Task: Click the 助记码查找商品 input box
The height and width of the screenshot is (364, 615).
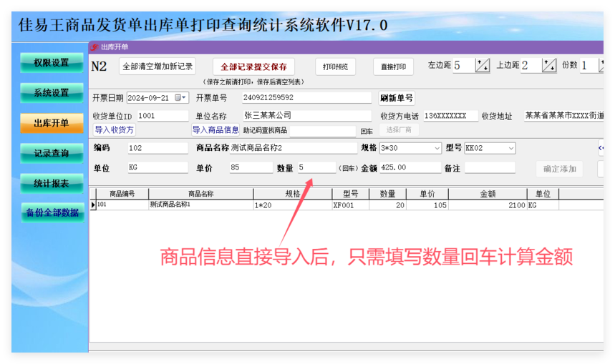Action: tap(322, 131)
